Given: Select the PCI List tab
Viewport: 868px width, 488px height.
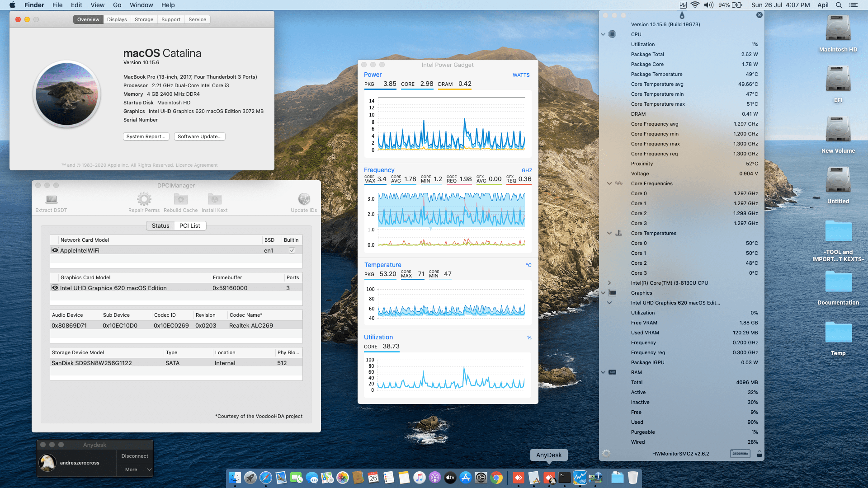Looking at the screenshot, I should point(190,226).
